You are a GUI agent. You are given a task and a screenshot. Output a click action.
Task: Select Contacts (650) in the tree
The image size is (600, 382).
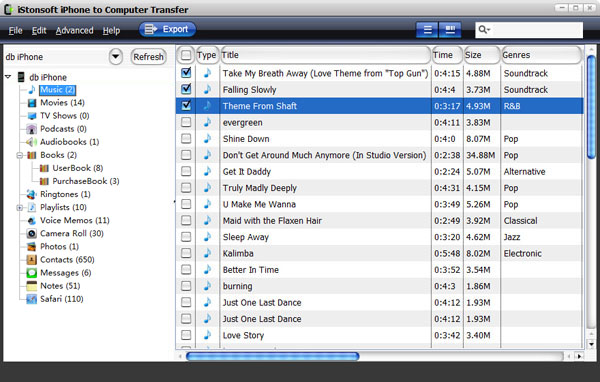pos(67,260)
